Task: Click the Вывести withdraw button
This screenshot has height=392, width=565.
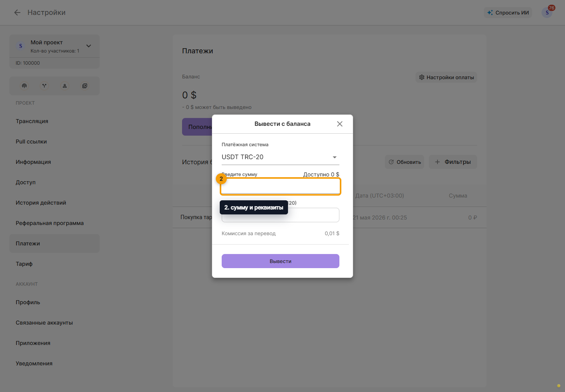Action: (281, 261)
